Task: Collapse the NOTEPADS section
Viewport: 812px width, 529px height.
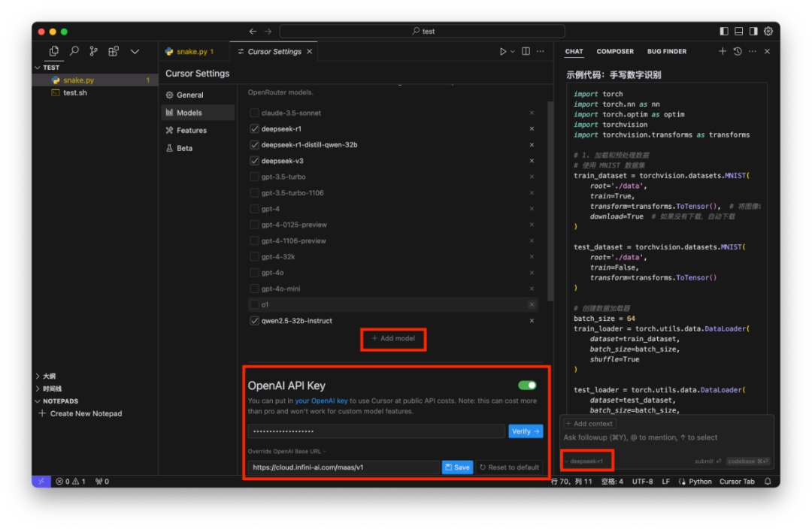Action: click(x=60, y=401)
